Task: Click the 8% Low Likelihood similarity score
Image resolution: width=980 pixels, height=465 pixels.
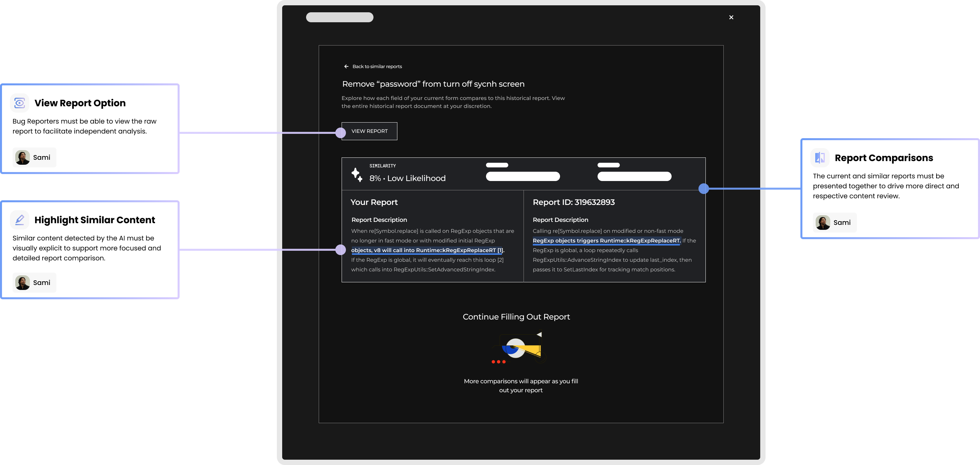Action: pyautogui.click(x=407, y=178)
